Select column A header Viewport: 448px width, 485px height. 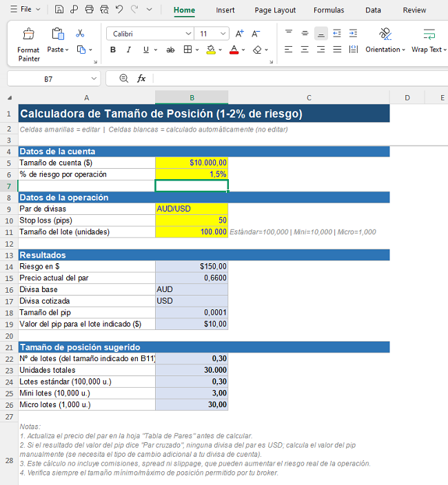[x=87, y=98]
